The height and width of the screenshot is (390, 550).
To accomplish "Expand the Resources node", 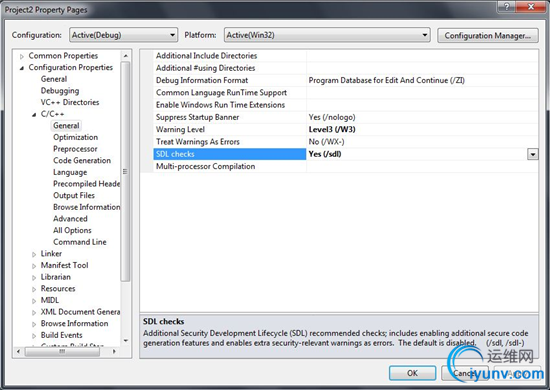I will coord(34,289).
